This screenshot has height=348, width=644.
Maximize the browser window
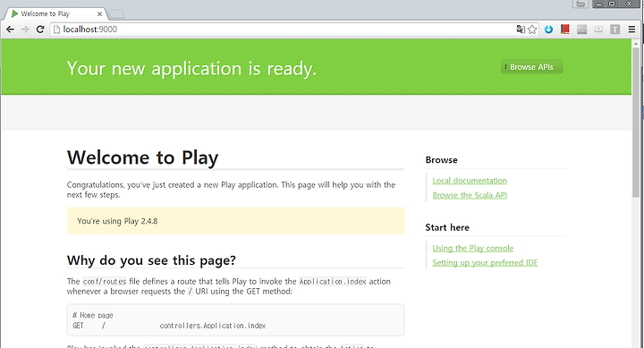pos(612,4)
